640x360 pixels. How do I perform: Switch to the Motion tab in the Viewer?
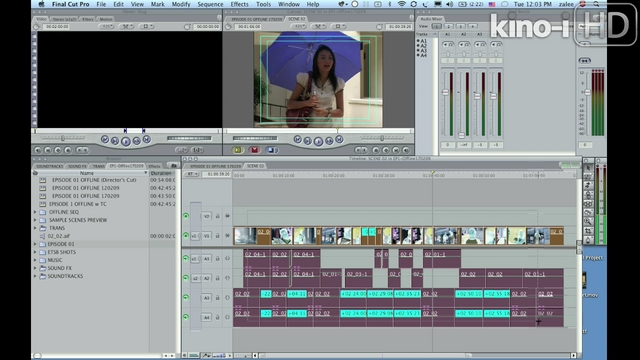106,19
